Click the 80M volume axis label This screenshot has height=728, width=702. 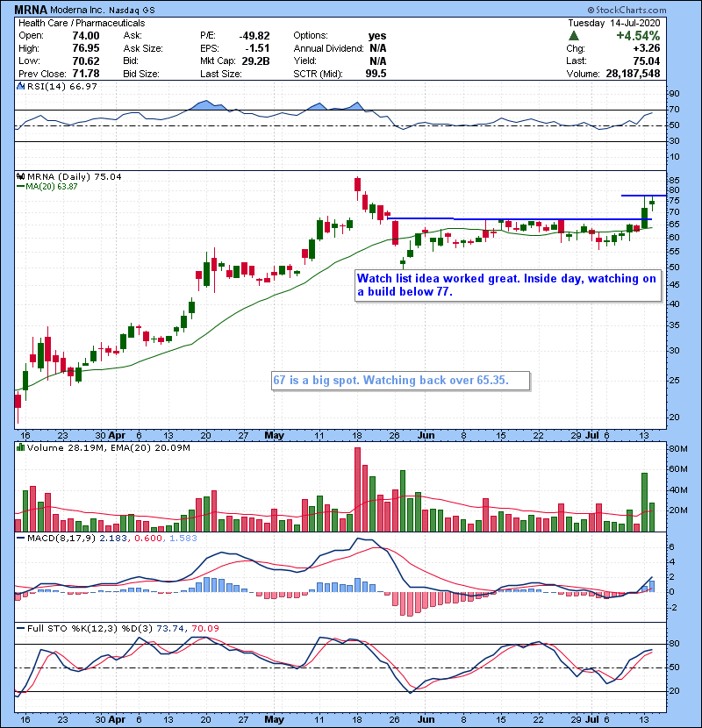pos(677,449)
